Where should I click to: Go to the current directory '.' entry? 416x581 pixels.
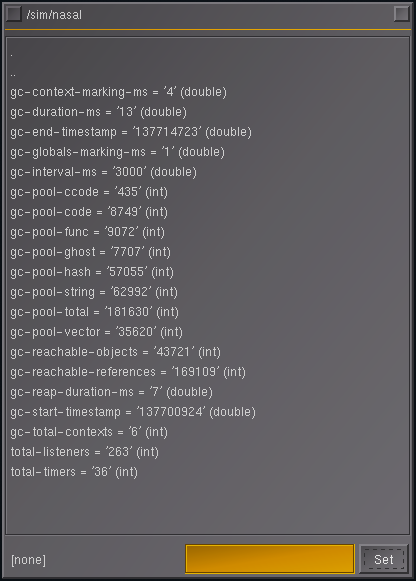coord(12,55)
